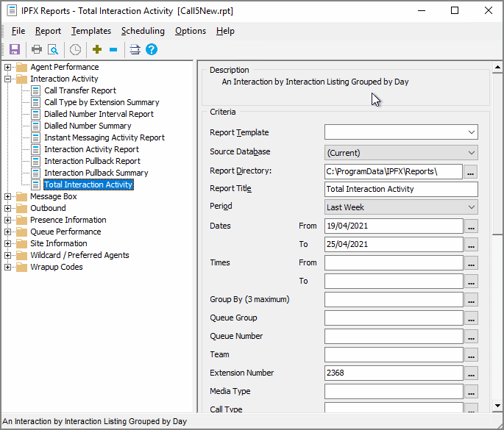Click the Team browse button
504x430 pixels.
pos(471,355)
